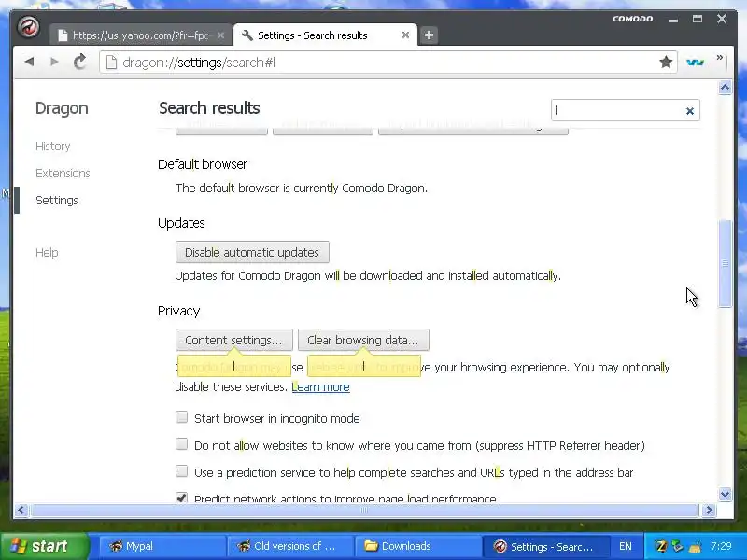
Task: Click the horizontal scrollbar right arrow
Action: [709, 511]
